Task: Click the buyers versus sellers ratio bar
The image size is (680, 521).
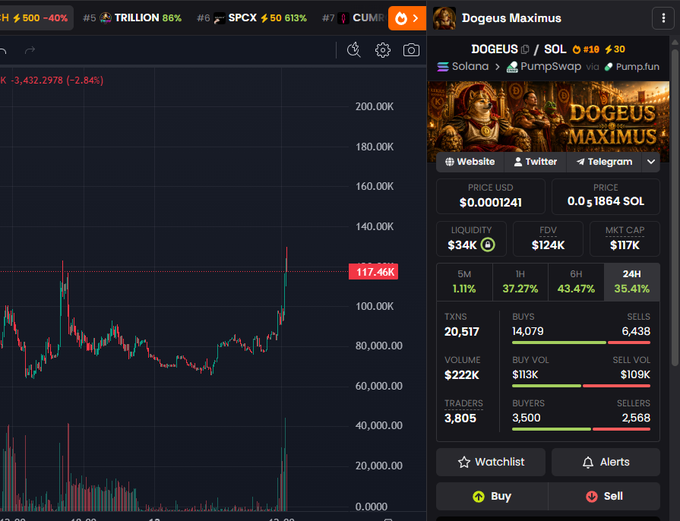Action: [x=581, y=429]
